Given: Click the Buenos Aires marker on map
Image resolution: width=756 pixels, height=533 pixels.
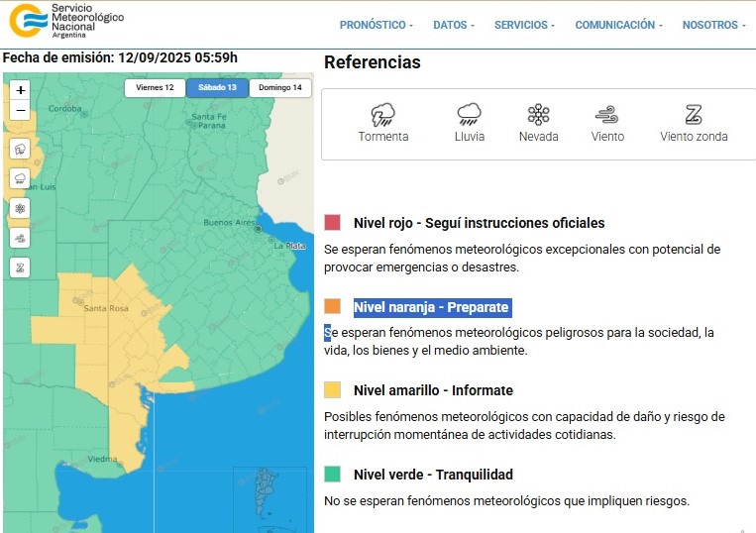Looking at the screenshot, I should coord(258,229).
